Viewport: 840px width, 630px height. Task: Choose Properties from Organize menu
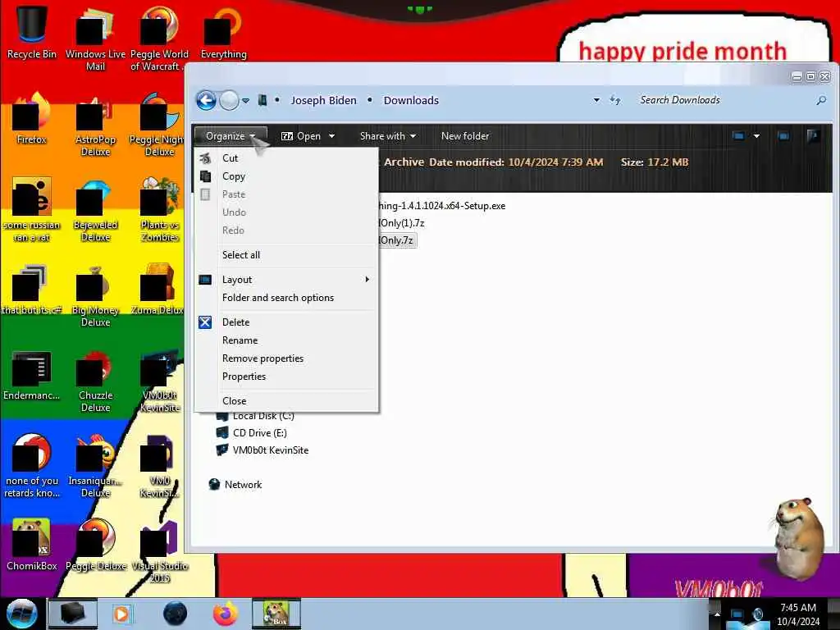tap(286, 376)
